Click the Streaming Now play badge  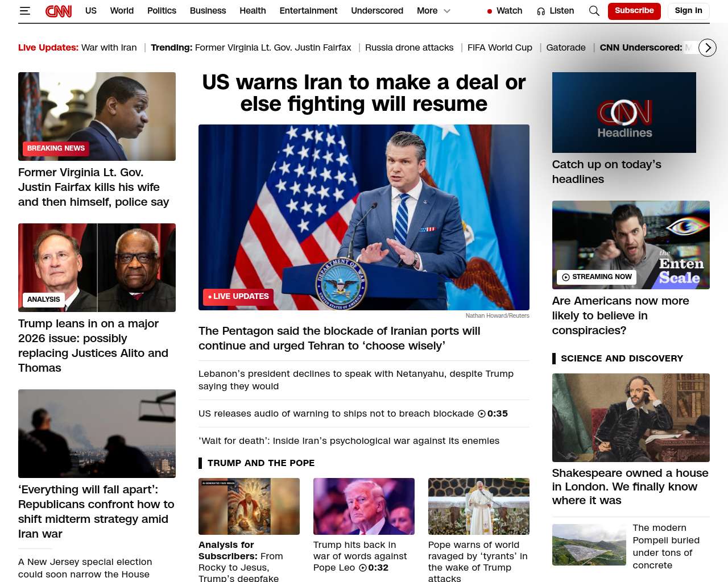coord(597,277)
